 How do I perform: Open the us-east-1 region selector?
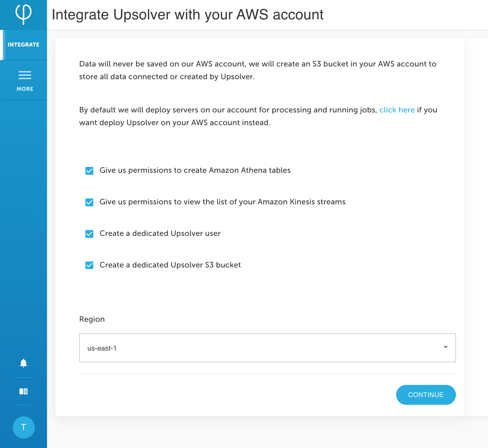click(268, 348)
